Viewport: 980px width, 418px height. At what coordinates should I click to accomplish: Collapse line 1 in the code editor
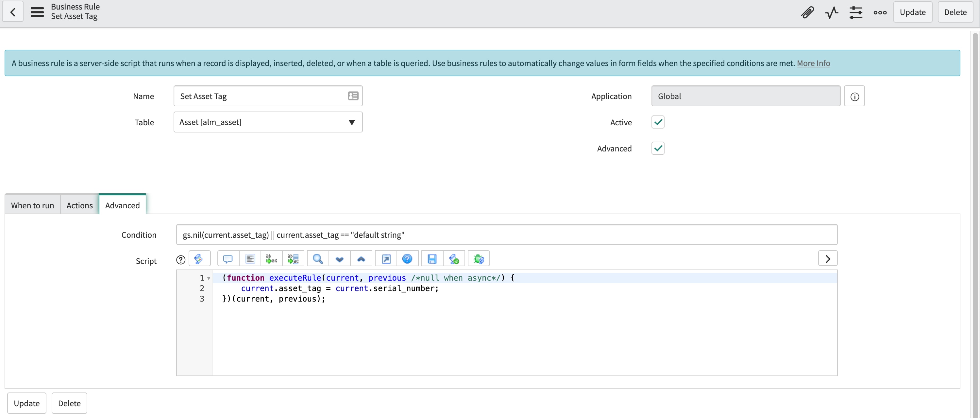[x=209, y=278]
